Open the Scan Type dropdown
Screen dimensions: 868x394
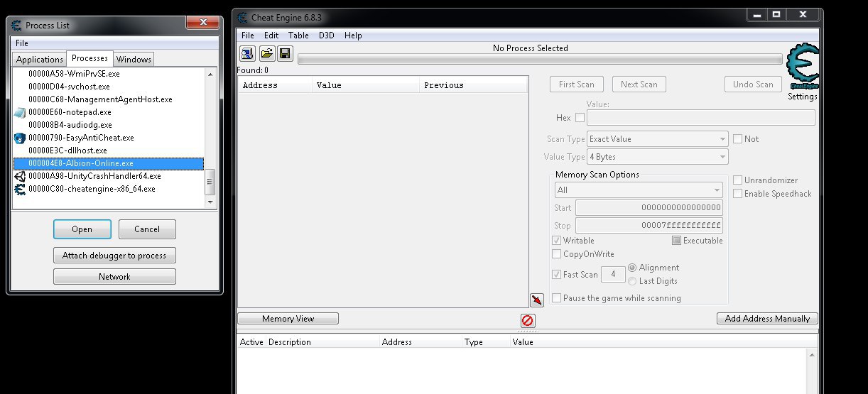[x=658, y=139]
